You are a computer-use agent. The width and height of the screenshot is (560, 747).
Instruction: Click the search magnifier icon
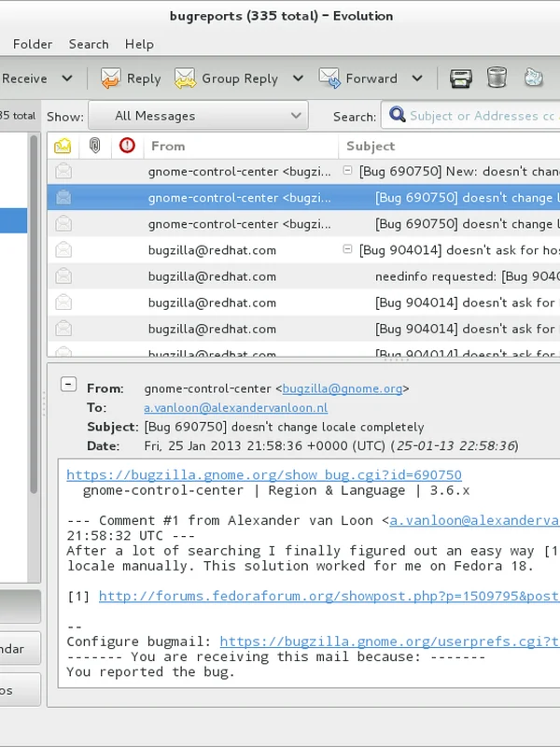click(398, 115)
